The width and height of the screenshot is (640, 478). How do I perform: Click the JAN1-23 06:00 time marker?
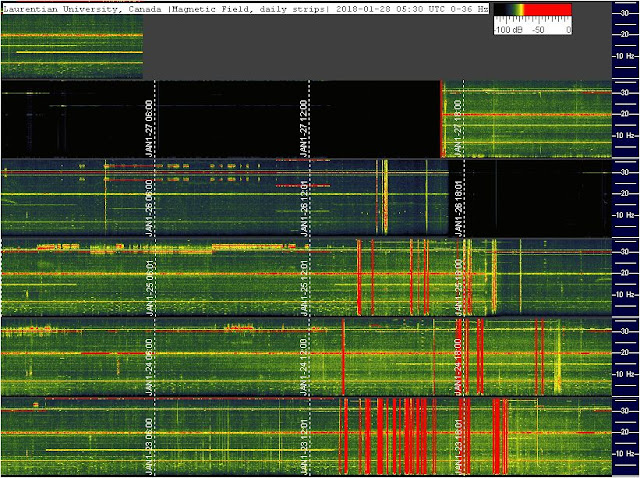point(149,446)
